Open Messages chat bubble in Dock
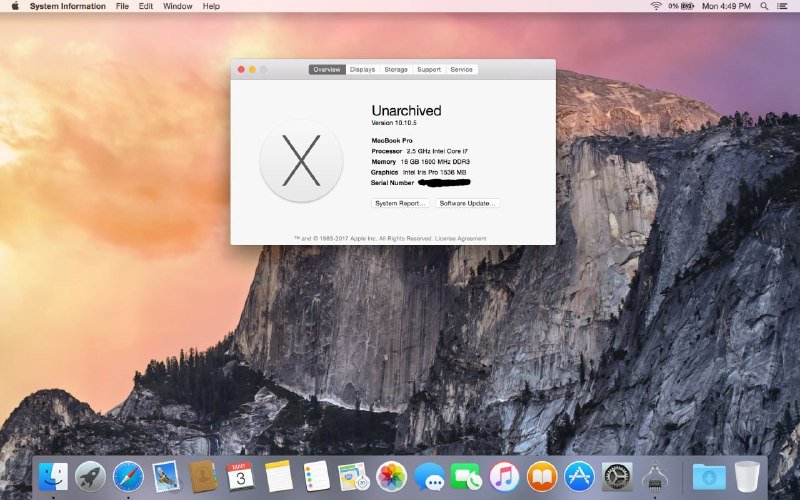The height and width of the screenshot is (500, 800). coord(429,477)
